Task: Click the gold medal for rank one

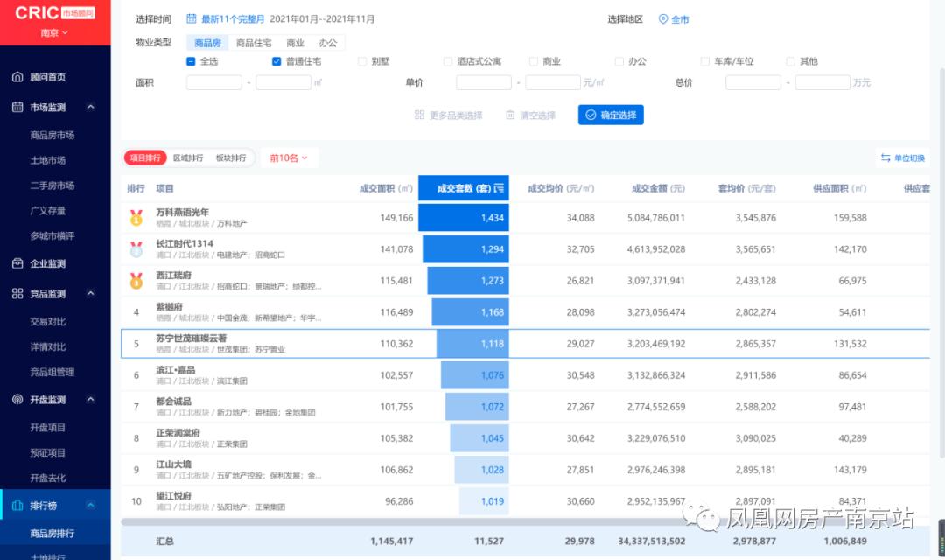Action: (x=136, y=218)
